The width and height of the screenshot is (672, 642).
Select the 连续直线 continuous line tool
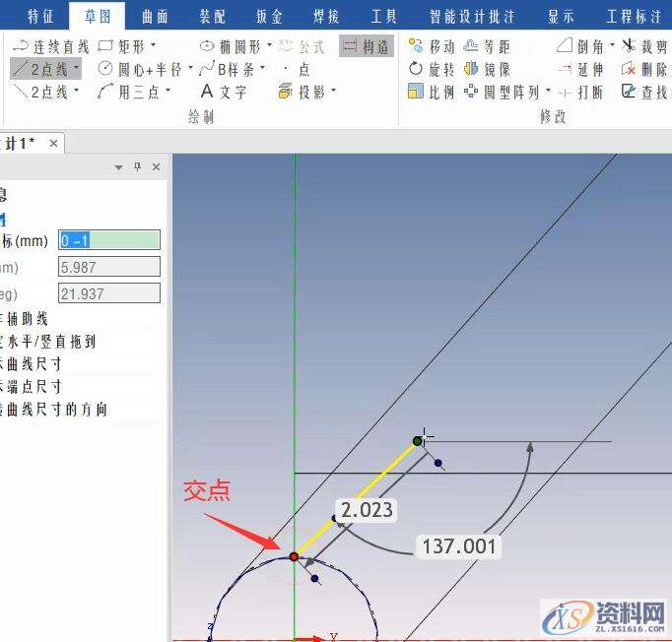click(x=50, y=46)
